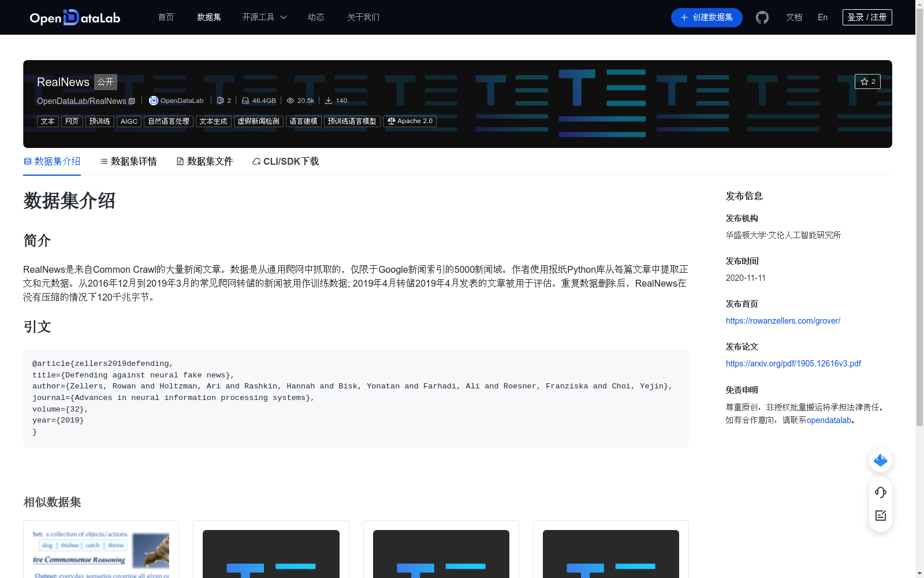Click the GitHub icon in the navbar

pos(762,17)
